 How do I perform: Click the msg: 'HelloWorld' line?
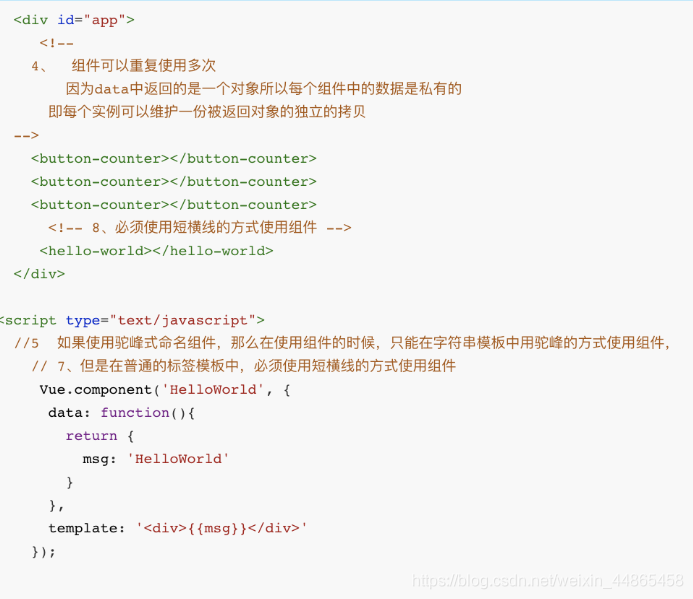[156, 459]
